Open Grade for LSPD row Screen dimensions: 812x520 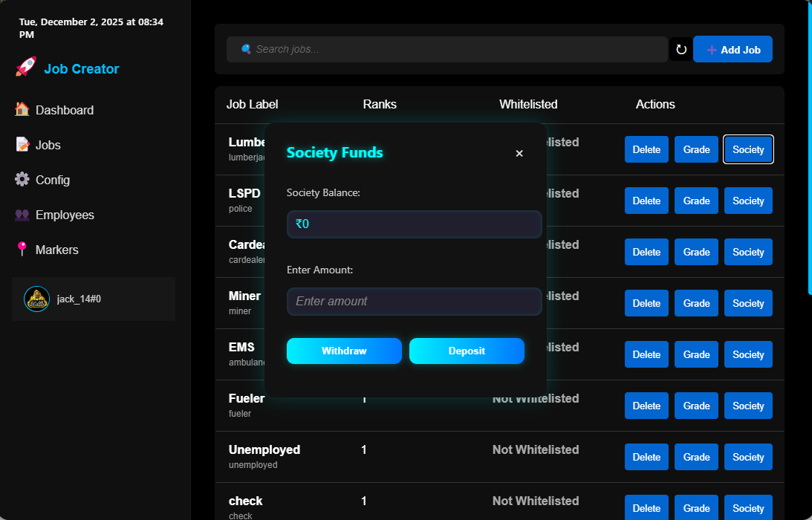tap(697, 201)
